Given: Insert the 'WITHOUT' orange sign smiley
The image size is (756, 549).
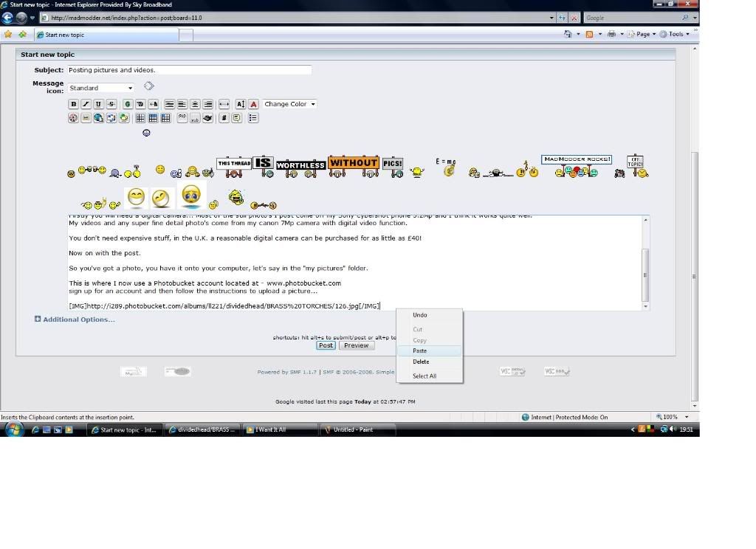Looking at the screenshot, I should click(x=354, y=166).
